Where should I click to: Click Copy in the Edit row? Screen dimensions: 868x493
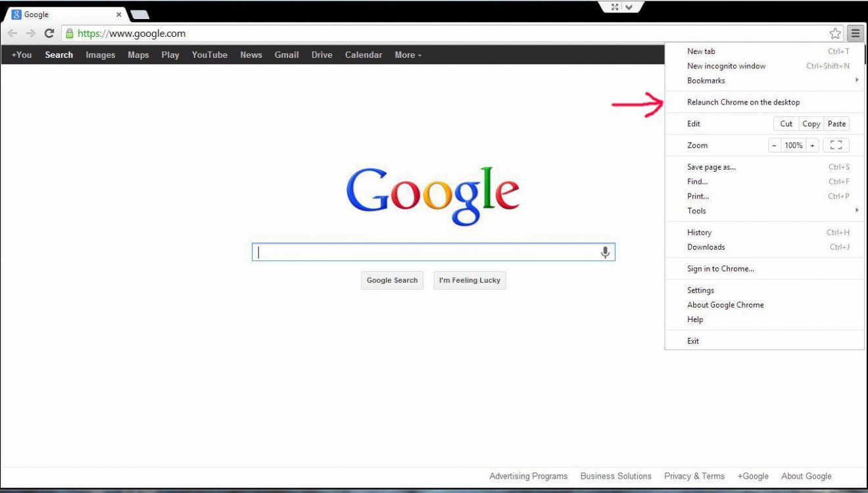(811, 124)
